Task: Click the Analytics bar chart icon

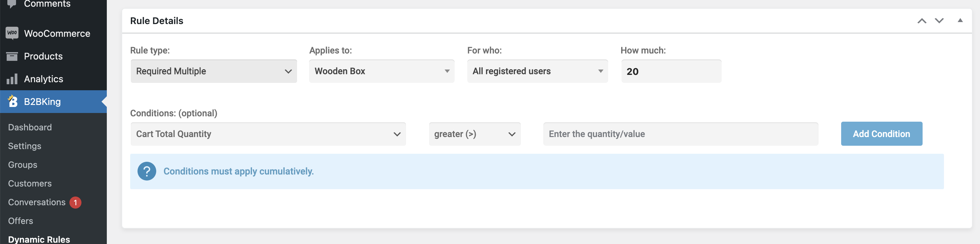Action: tap(12, 79)
